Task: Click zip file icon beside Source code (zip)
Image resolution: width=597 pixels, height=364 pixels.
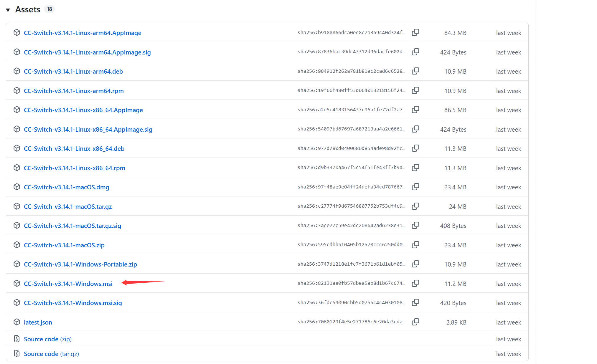Action: pos(17,339)
